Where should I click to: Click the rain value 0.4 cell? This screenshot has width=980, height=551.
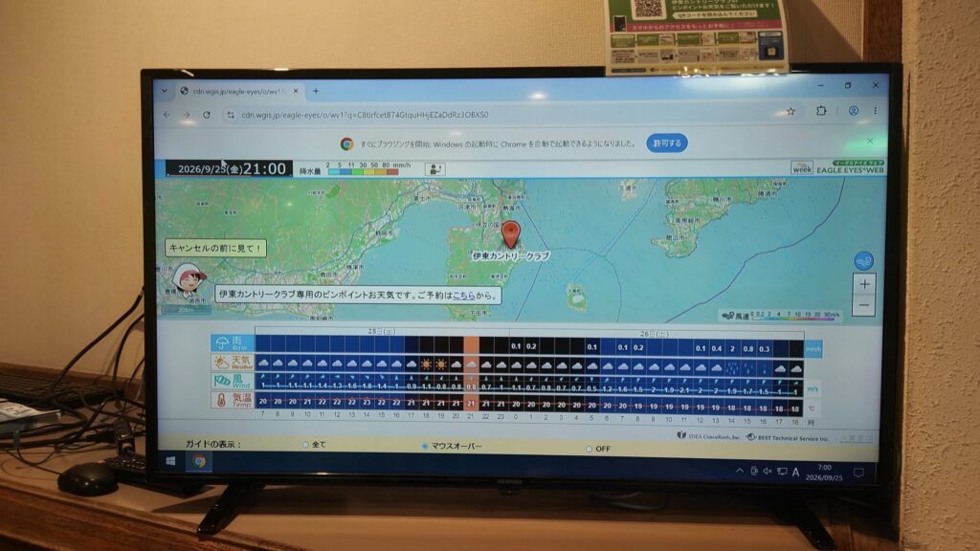(716, 348)
